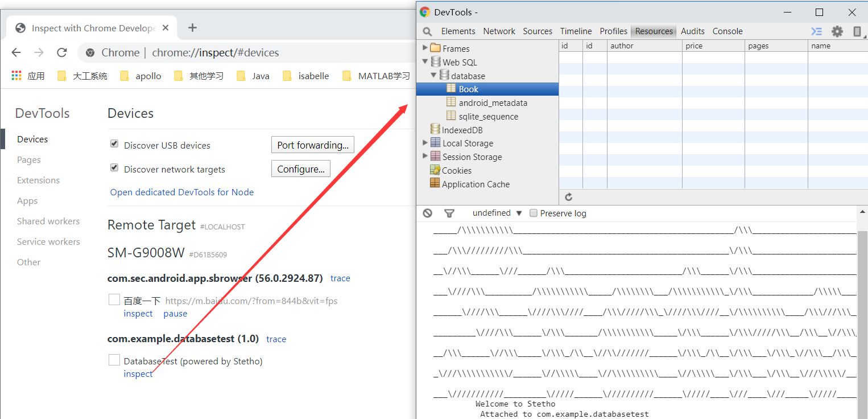This screenshot has width=868, height=419.
Task: Click the author column header
Action: [644, 46]
